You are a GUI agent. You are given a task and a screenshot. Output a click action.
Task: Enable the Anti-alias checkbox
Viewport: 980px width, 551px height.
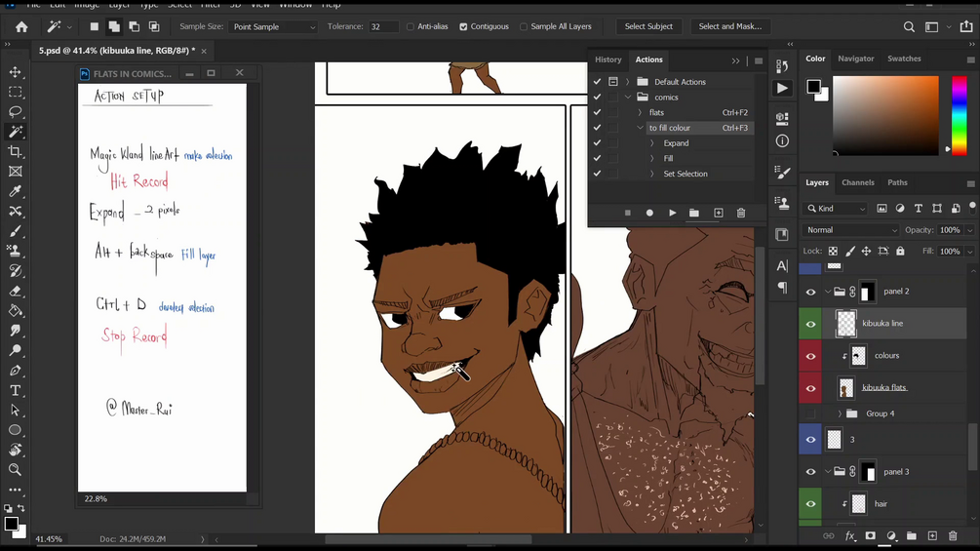(x=410, y=27)
